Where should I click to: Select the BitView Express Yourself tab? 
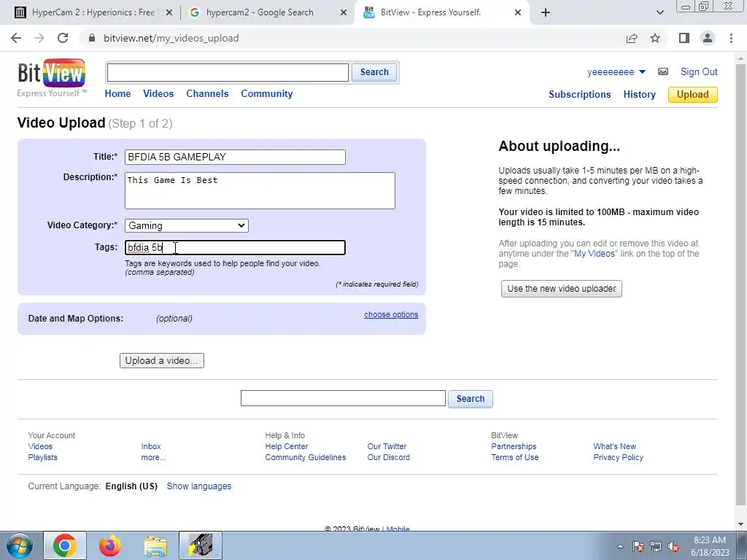point(441,12)
